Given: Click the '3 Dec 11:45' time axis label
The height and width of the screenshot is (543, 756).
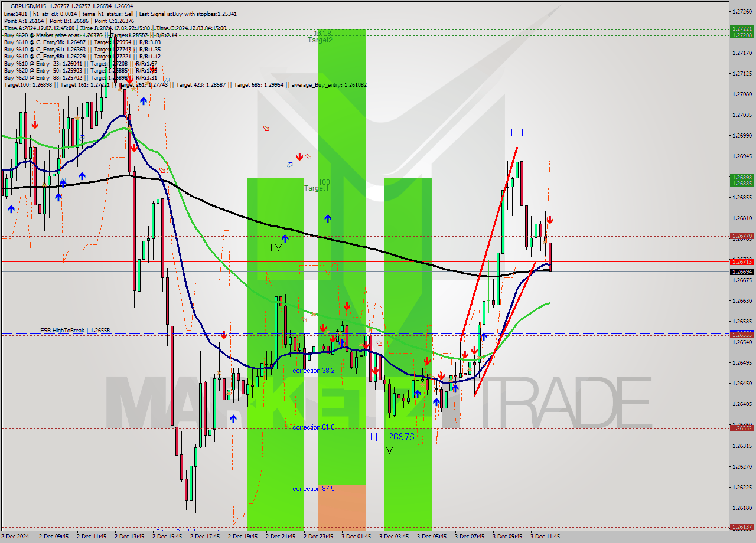Looking at the screenshot, I should pyautogui.click(x=545, y=537).
